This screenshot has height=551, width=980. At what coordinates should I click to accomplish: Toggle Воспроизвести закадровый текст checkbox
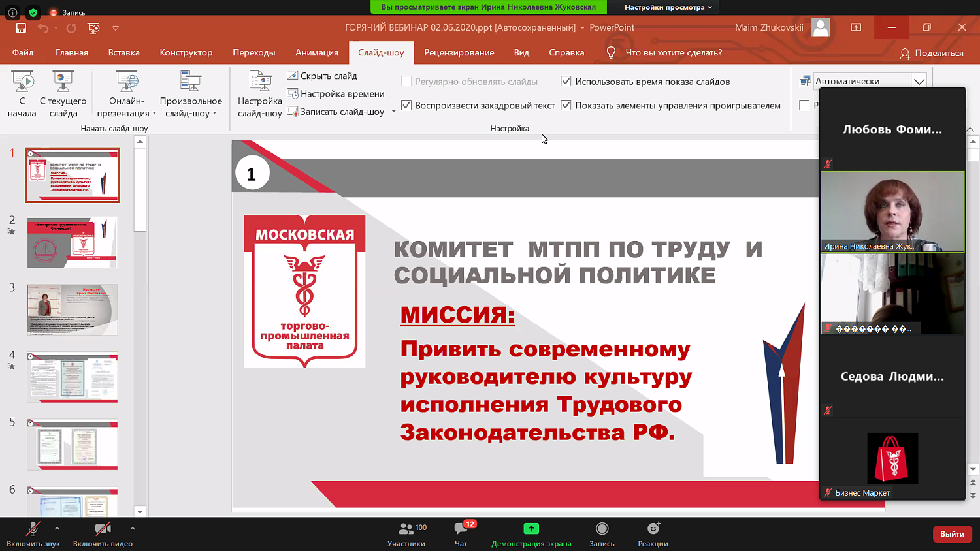coord(406,105)
